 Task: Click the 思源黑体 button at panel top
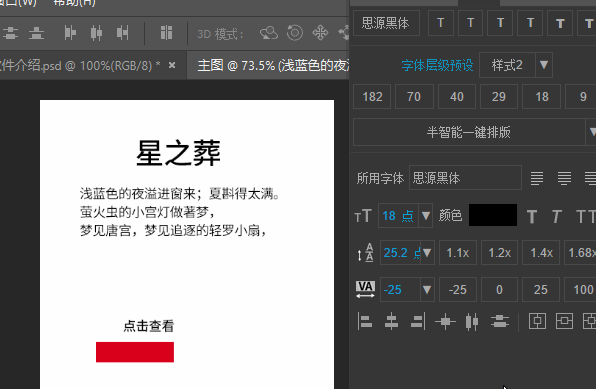point(386,23)
